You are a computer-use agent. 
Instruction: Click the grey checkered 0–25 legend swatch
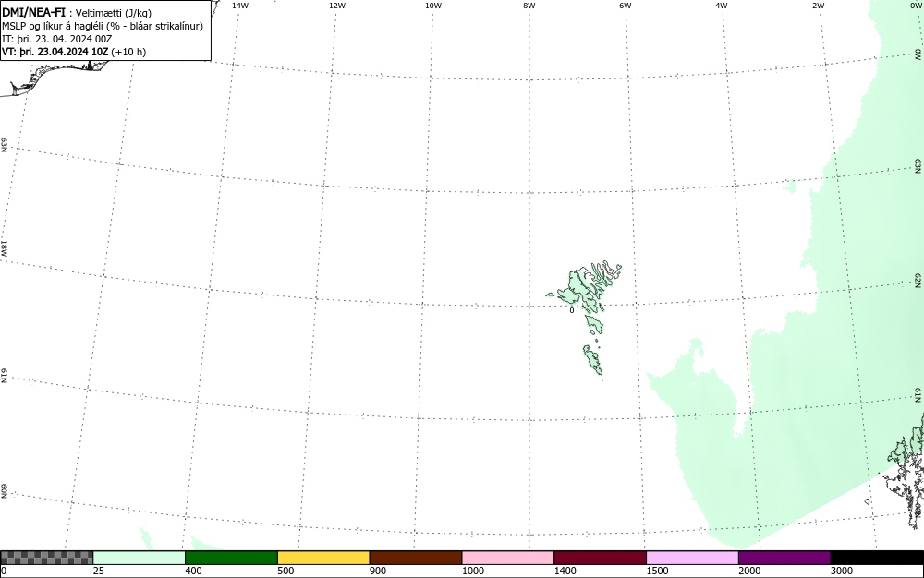46,558
